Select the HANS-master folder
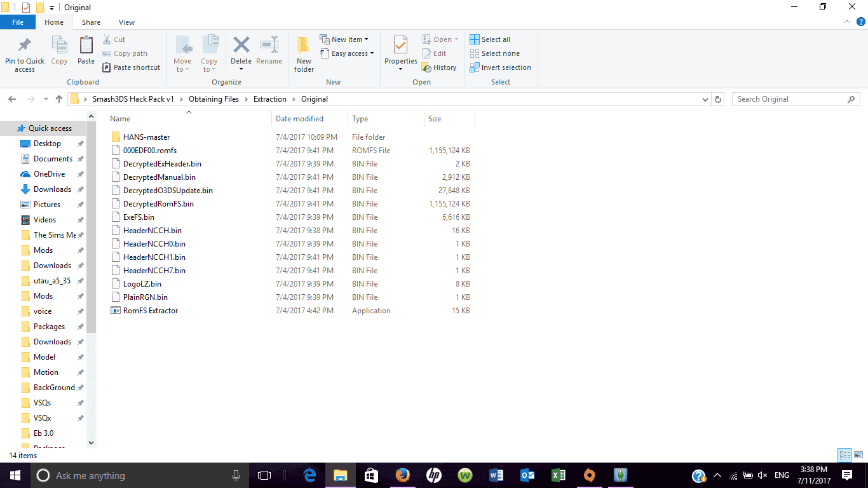868x488 pixels. (x=146, y=137)
